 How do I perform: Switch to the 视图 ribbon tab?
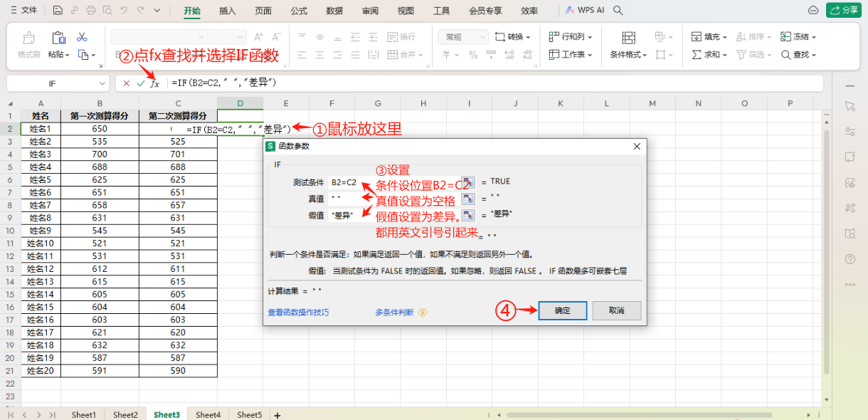[406, 11]
